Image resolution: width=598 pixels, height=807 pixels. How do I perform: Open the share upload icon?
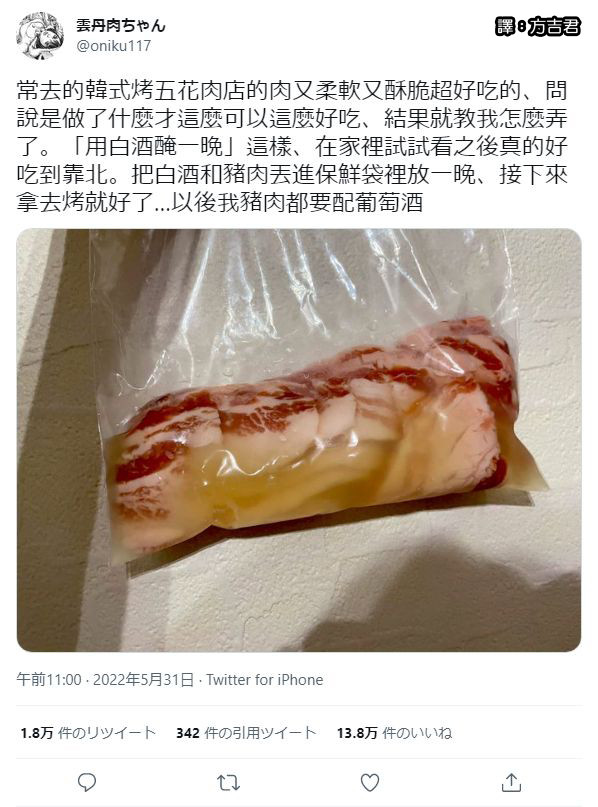click(511, 782)
